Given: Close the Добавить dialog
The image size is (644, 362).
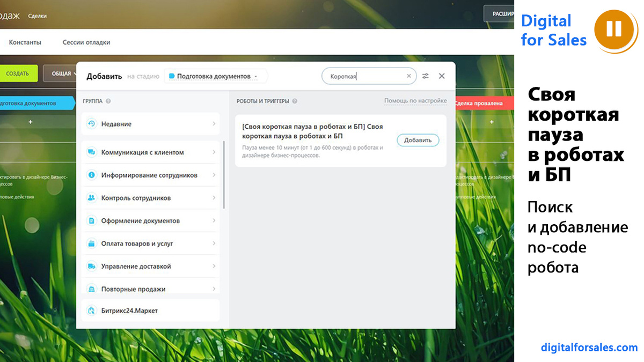Looking at the screenshot, I should (442, 76).
